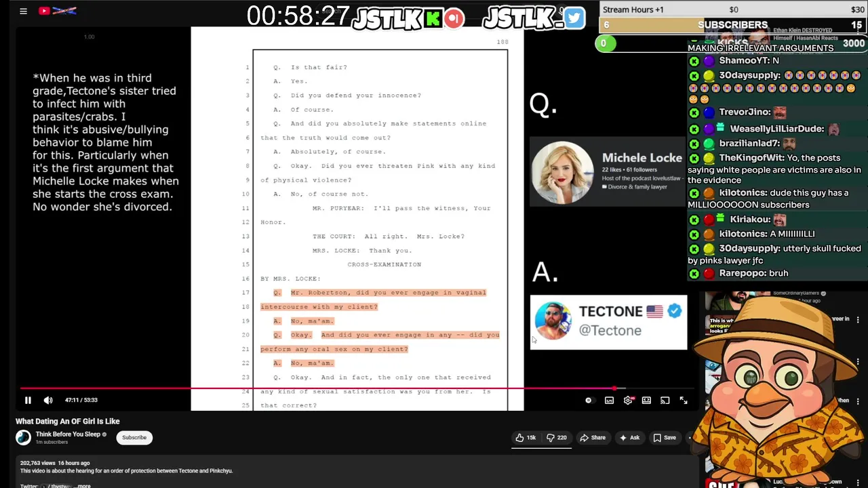The width and height of the screenshot is (868, 488).
Task: Click the TECTONE @Tectone profile card
Action: 608,322
